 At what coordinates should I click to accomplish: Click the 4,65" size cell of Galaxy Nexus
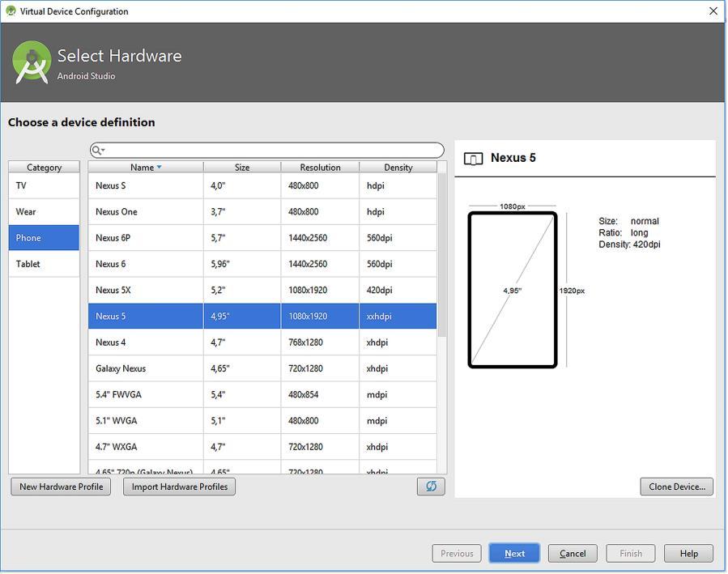click(x=242, y=368)
